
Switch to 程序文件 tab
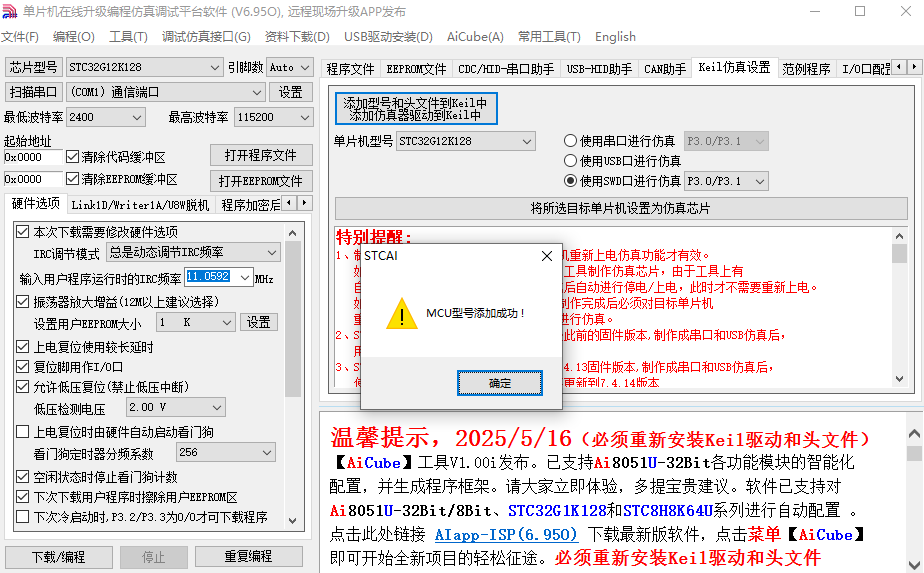coord(351,69)
